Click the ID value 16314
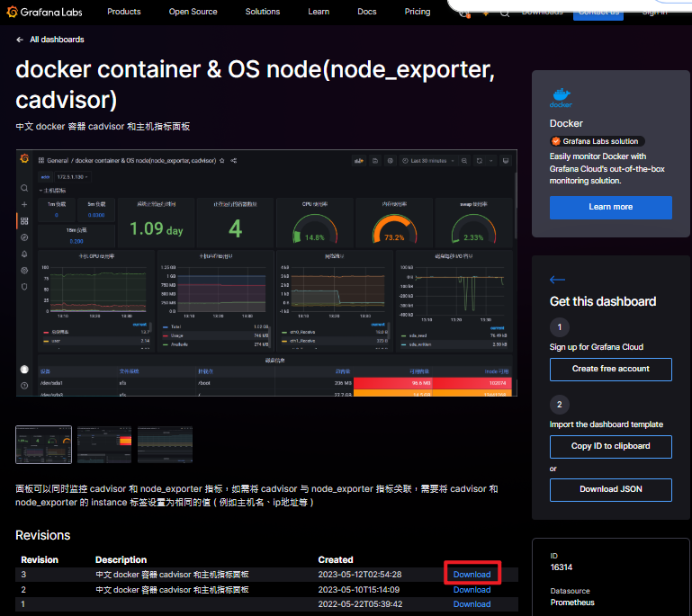 [x=561, y=567]
